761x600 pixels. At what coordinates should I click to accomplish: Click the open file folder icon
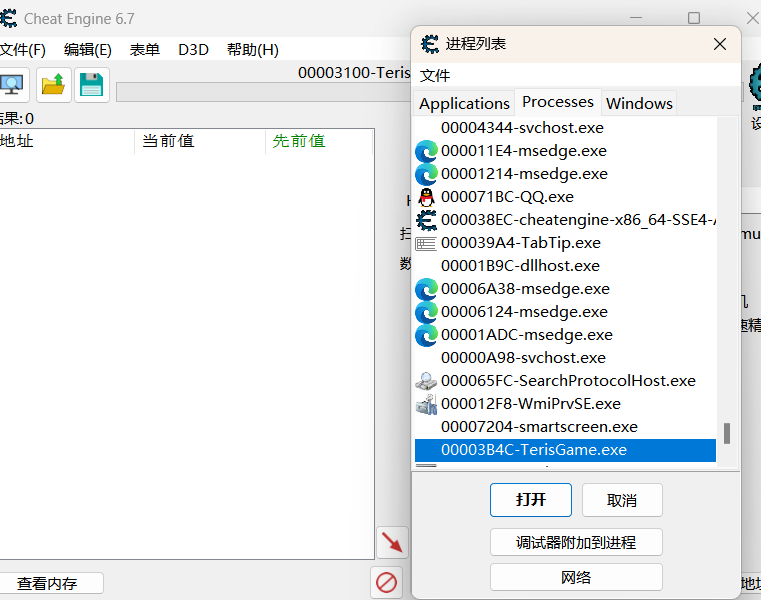(x=54, y=85)
